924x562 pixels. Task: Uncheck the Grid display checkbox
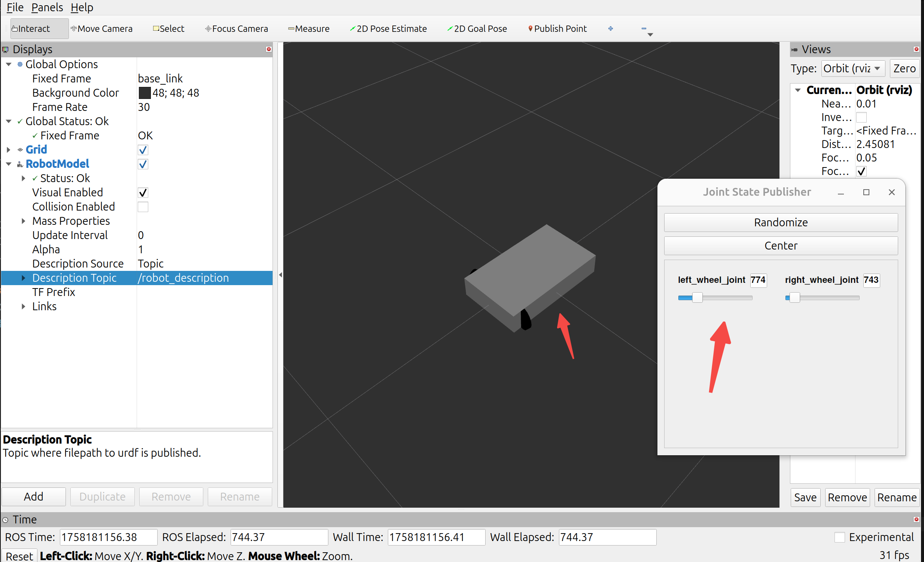[x=143, y=150]
